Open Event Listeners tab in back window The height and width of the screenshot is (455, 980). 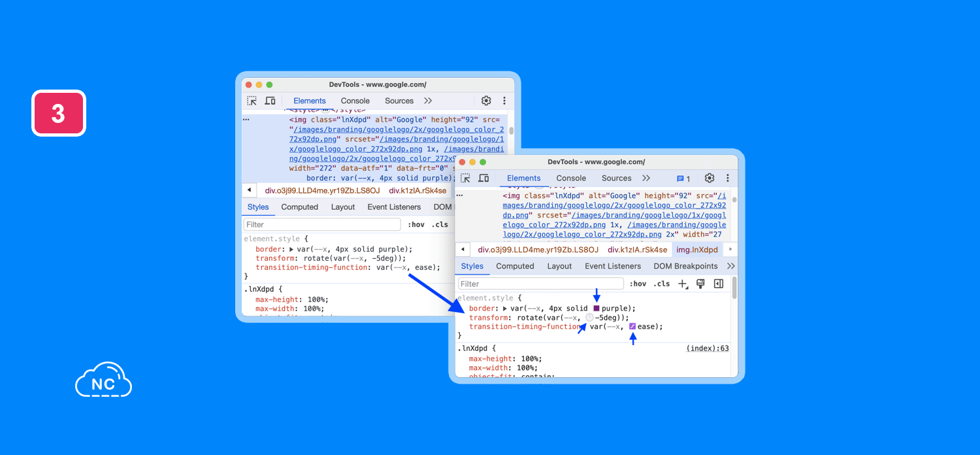pos(394,207)
